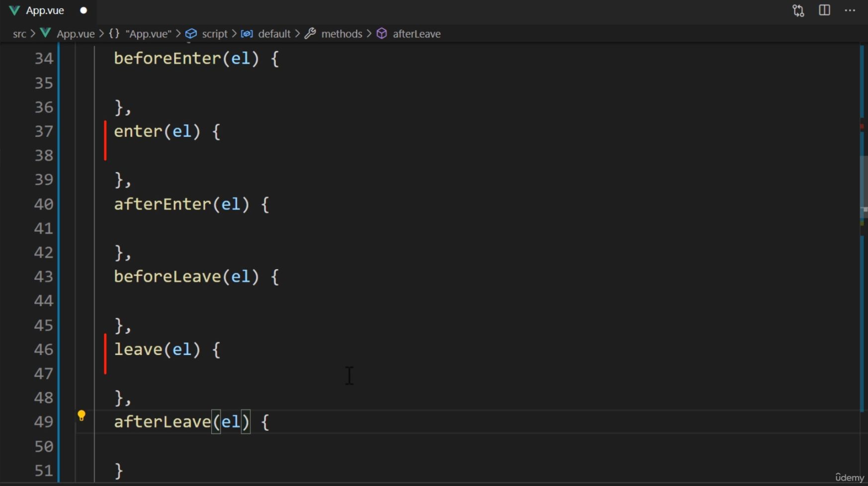Click line number 46
The height and width of the screenshot is (486, 868).
click(x=44, y=349)
